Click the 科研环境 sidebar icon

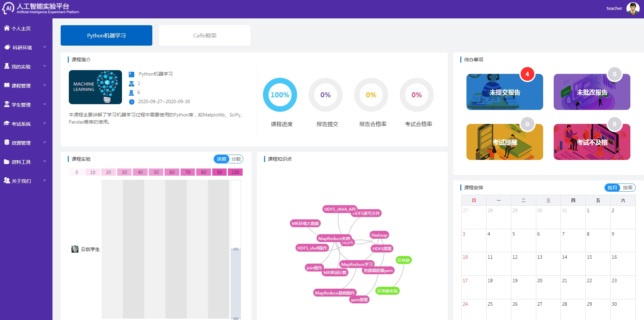[x=7, y=47]
